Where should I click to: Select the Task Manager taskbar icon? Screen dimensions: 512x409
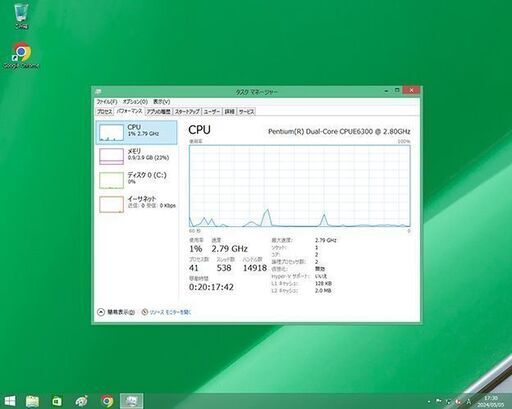(x=131, y=401)
